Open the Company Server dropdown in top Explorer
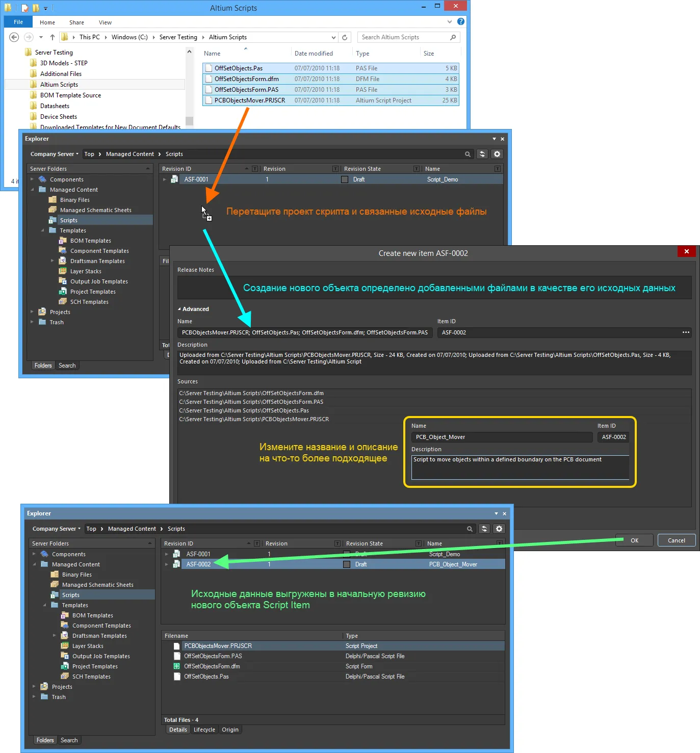Viewport: 700px width, 753px height. [55, 154]
